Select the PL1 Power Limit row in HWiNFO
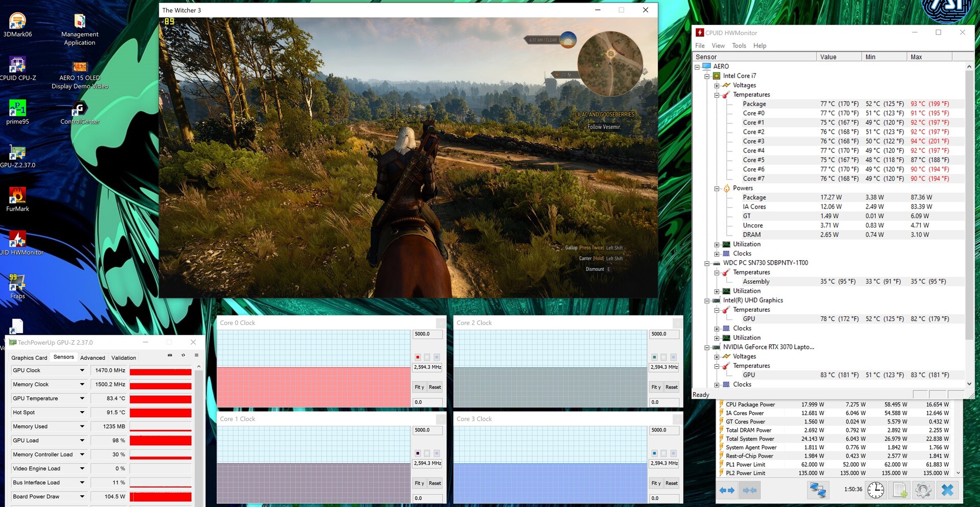980x507 pixels. coord(836,465)
